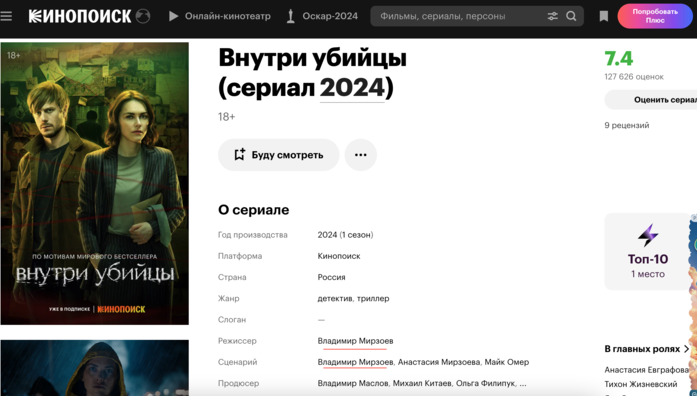697x396 pixels.
Task: Open advanced search filters icon
Action: pyautogui.click(x=553, y=16)
